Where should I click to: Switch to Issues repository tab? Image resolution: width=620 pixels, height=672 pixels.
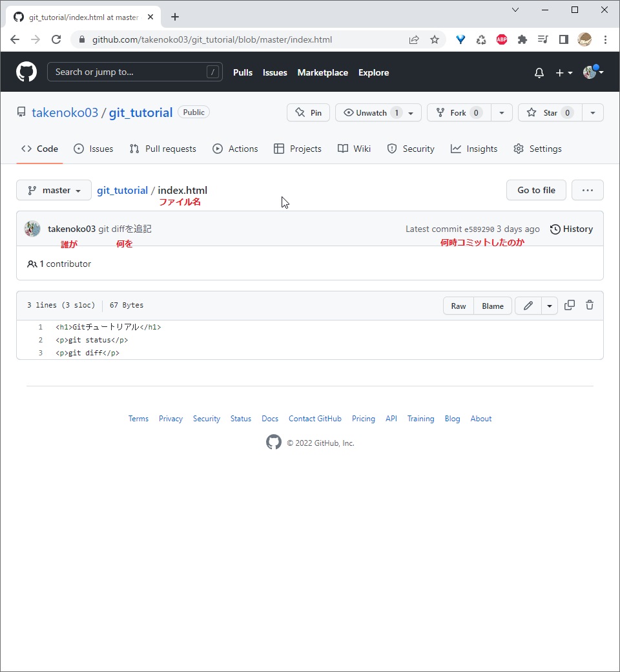[x=94, y=149]
